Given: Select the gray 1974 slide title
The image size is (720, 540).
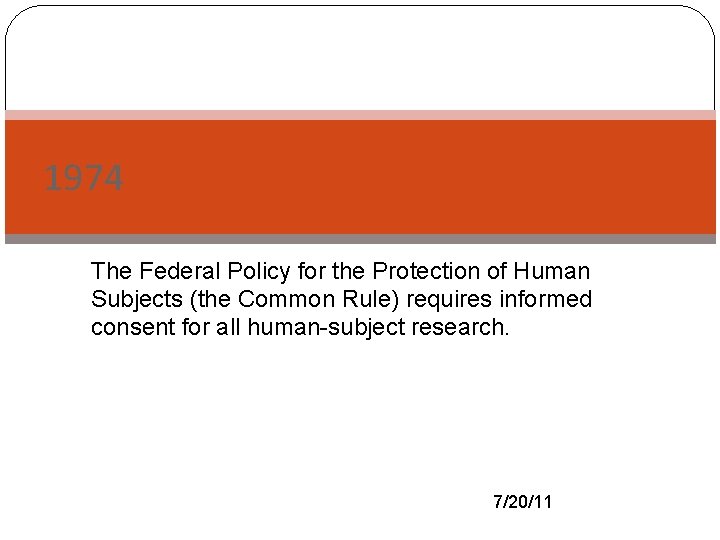Looking at the screenshot, I should coord(84,178).
